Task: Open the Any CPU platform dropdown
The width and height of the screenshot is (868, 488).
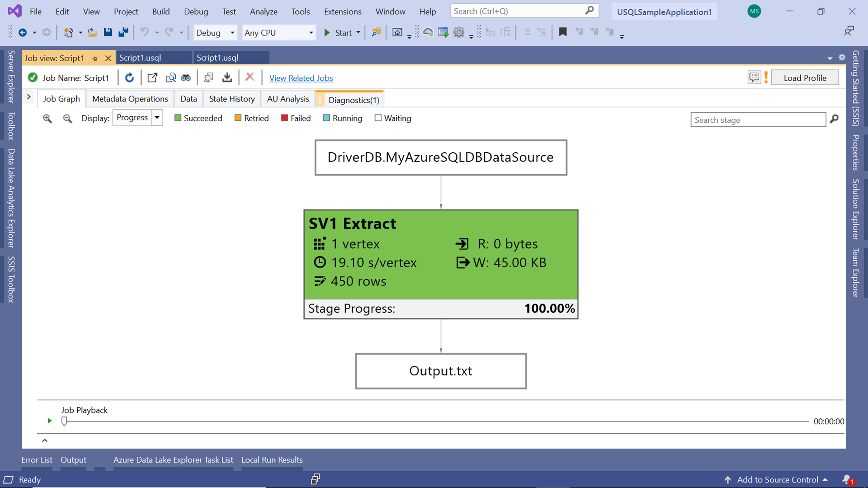Action: click(x=311, y=33)
